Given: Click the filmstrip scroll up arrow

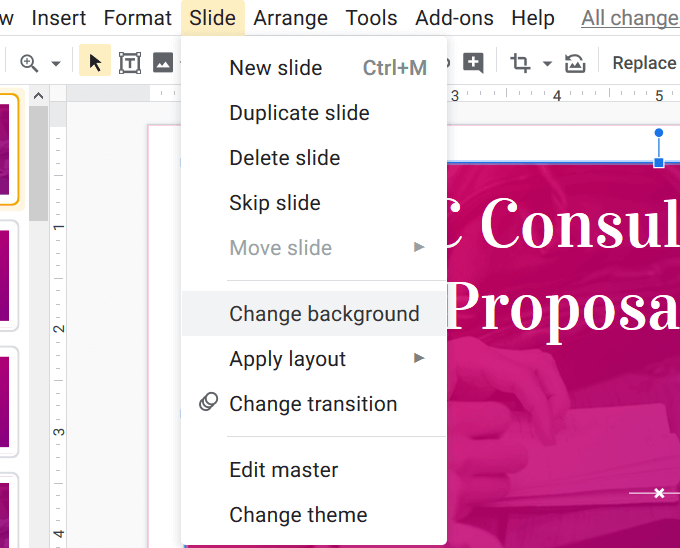Looking at the screenshot, I should click(38, 96).
